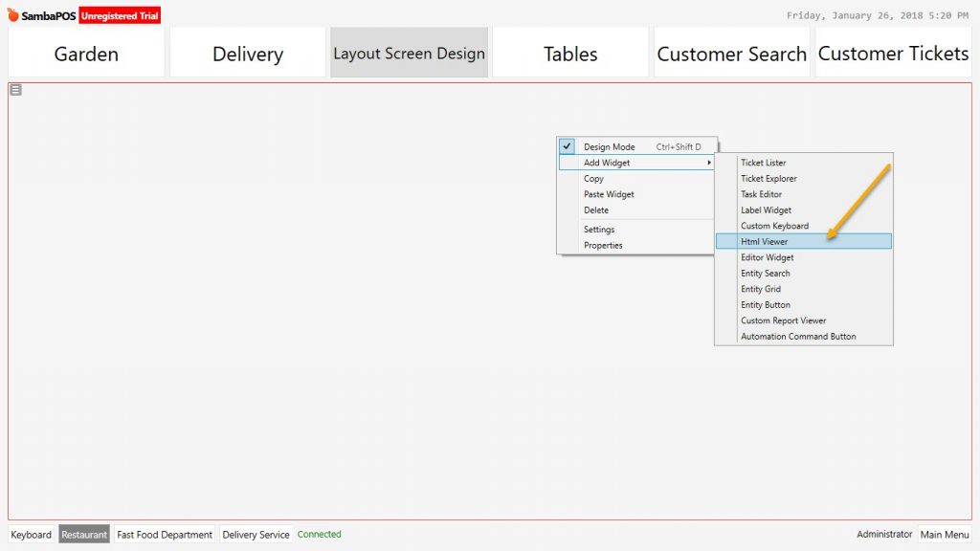This screenshot has width=980, height=551.
Task: Click the Main Menu button
Action: coord(945,534)
